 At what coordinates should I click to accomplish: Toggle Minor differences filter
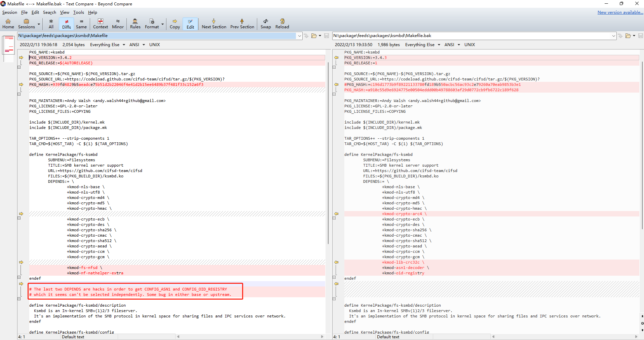[118, 24]
